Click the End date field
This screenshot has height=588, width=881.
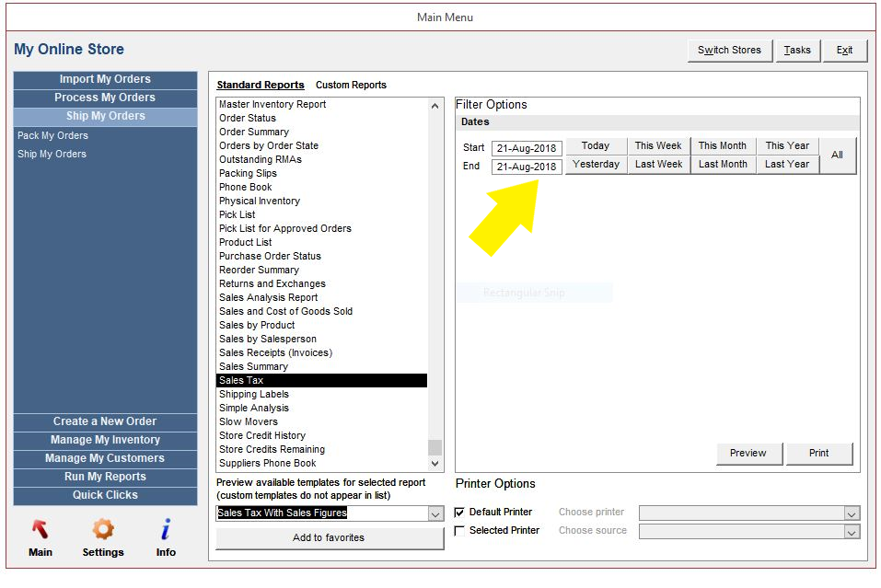point(527,167)
